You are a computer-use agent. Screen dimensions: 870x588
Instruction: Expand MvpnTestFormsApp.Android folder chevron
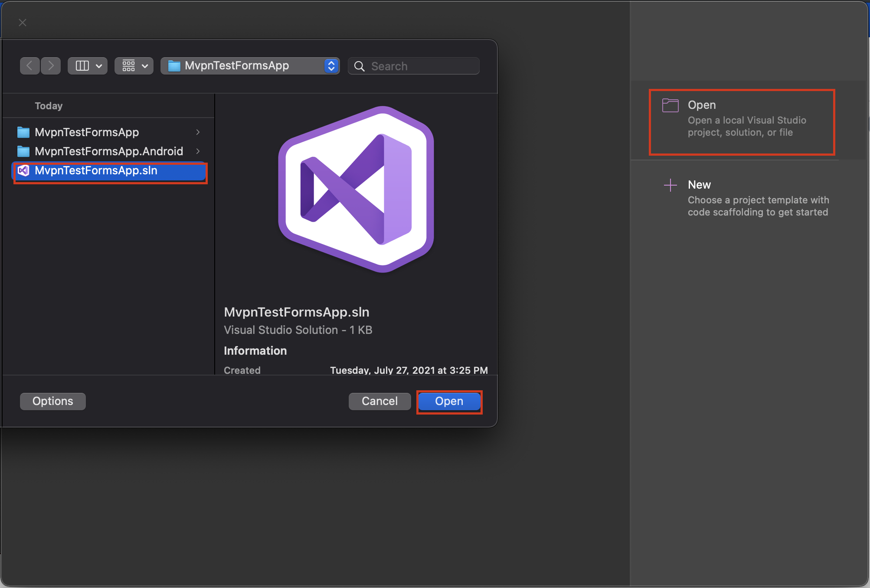pos(198,151)
